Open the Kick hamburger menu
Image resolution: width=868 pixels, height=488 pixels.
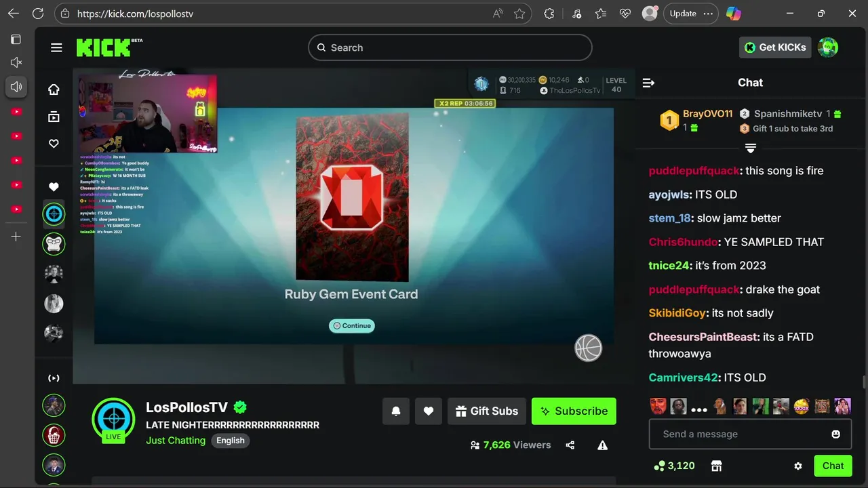click(x=56, y=47)
